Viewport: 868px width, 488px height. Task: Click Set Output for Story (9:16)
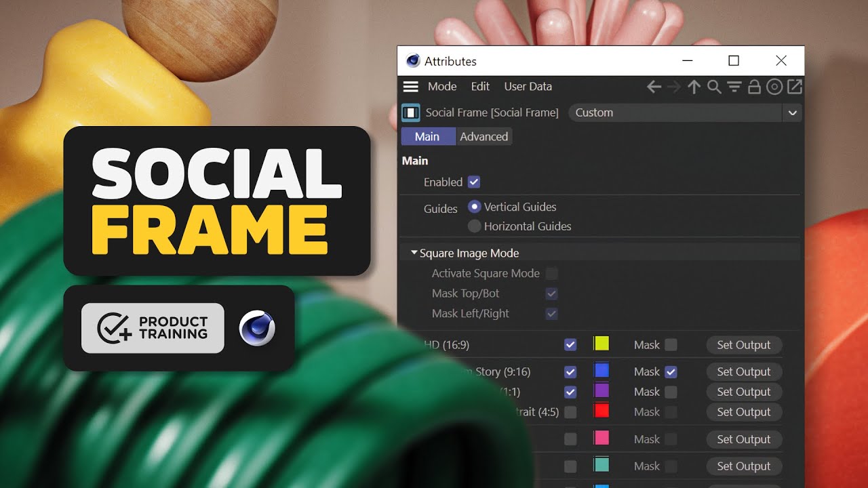(744, 371)
